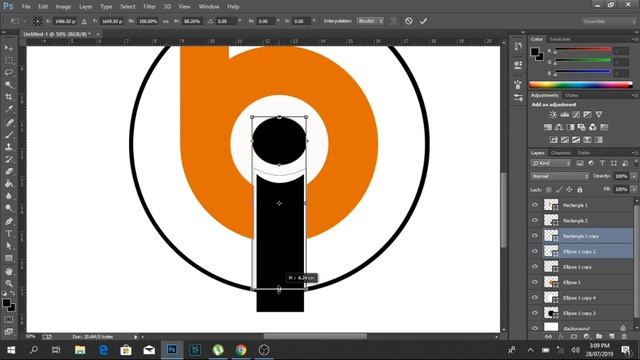Open the Window menu
This screenshot has width=640, height=360.
point(209,7)
